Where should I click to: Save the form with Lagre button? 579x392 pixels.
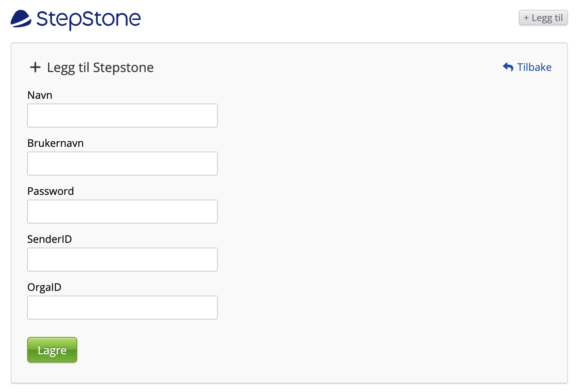coord(52,350)
